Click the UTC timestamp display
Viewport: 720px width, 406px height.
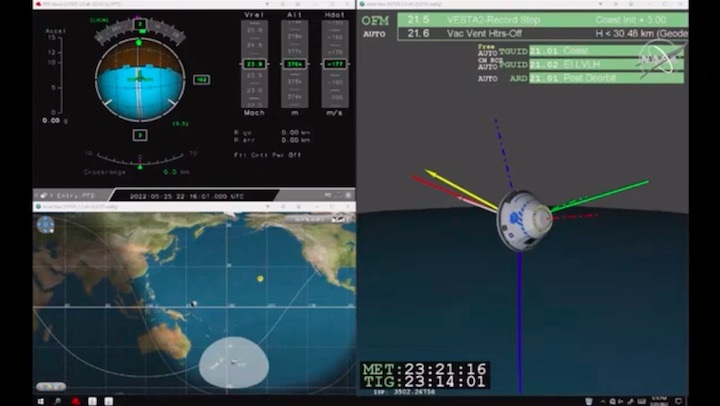pyautogui.click(x=187, y=196)
